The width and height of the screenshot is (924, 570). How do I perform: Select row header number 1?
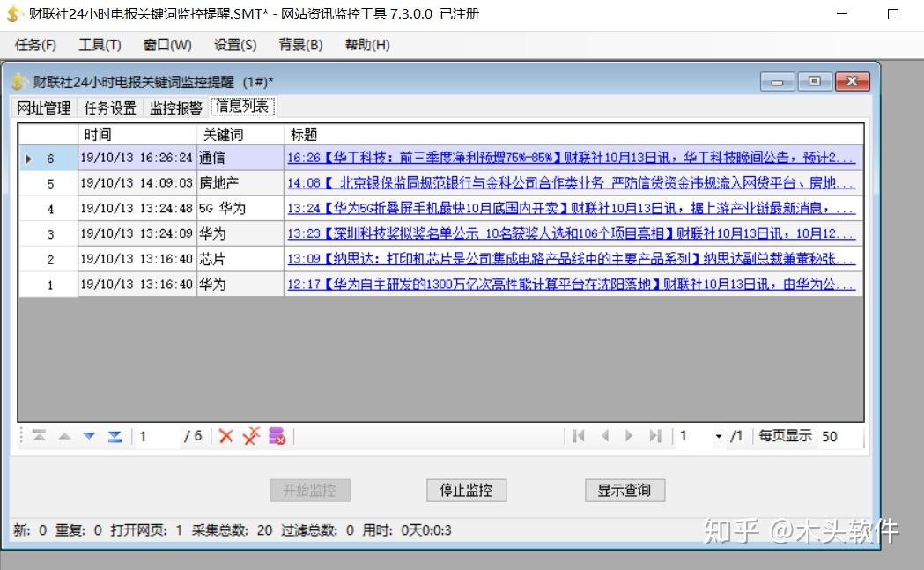pos(48,285)
